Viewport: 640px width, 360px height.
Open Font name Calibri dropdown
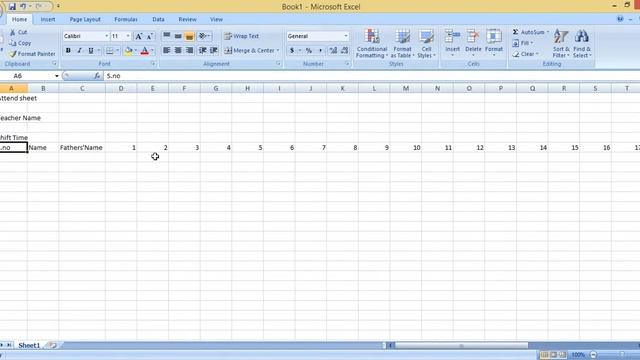pyautogui.click(x=107, y=36)
